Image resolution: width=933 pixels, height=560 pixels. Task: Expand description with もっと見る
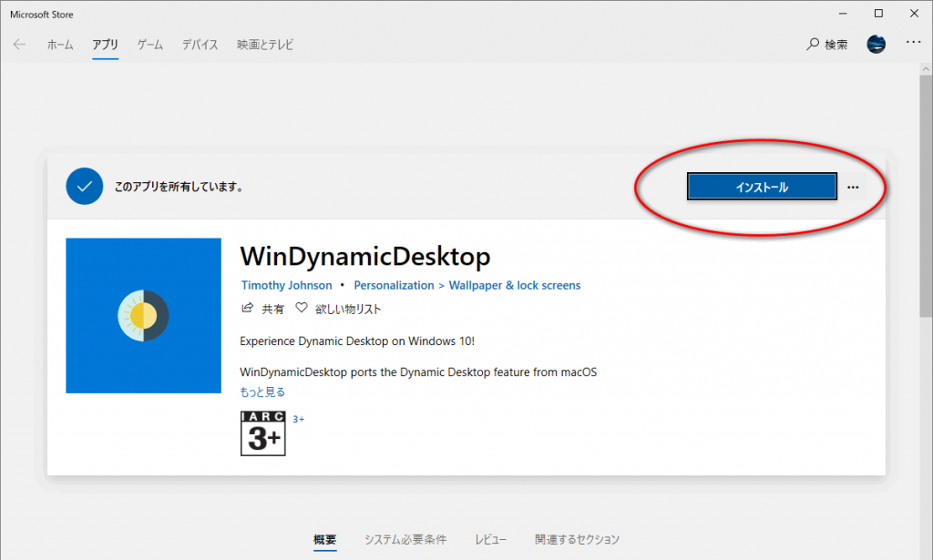tap(262, 392)
